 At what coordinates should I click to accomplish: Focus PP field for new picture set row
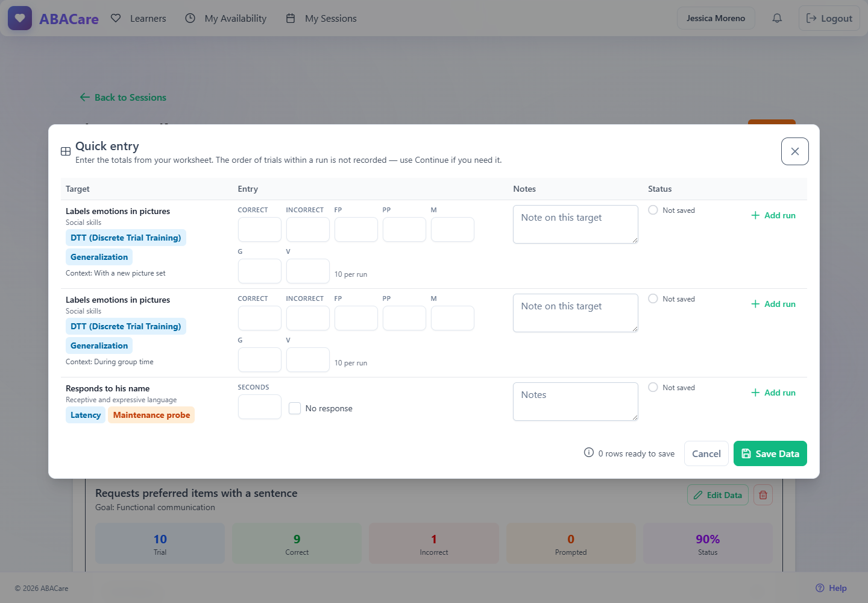pos(404,230)
